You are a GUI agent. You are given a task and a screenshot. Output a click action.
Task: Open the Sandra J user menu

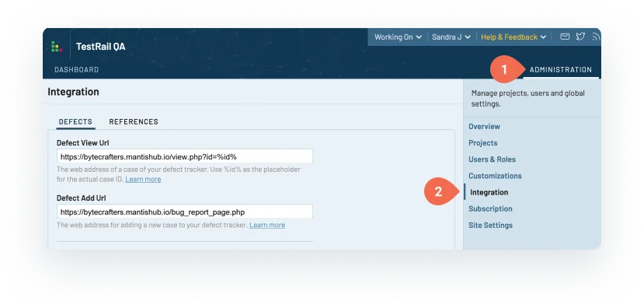pyautogui.click(x=451, y=37)
